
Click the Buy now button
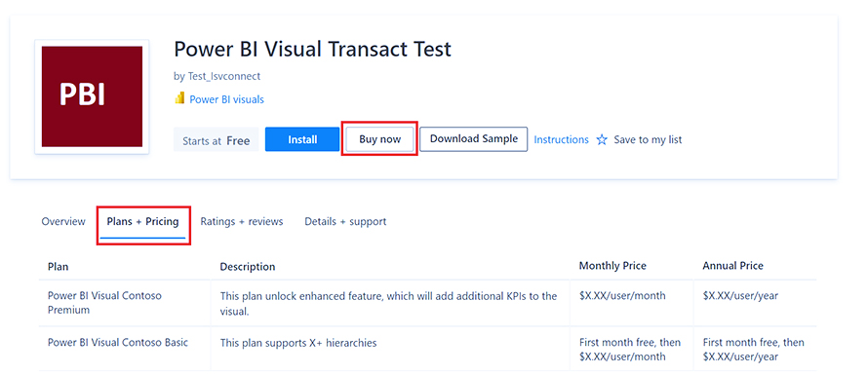(x=379, y=139)
